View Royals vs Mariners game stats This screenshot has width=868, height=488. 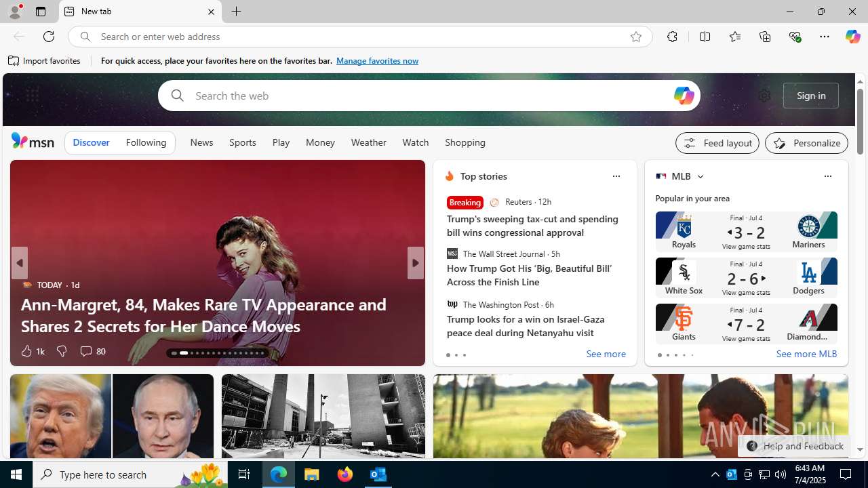(x=746, y=231)
